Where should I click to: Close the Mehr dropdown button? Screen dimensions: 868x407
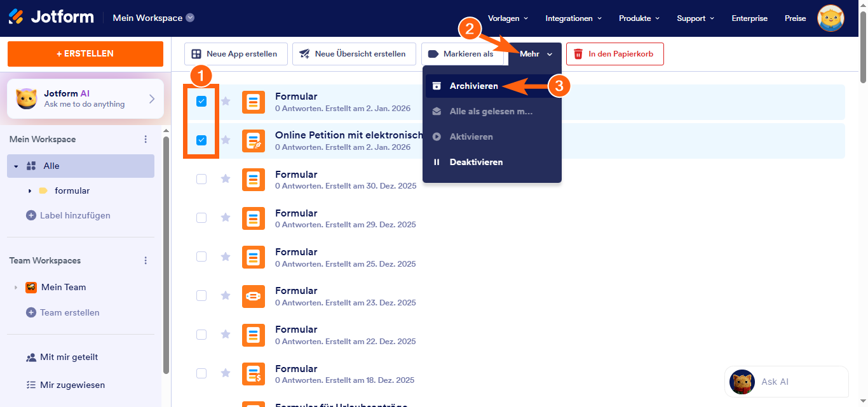pos(535,54)
